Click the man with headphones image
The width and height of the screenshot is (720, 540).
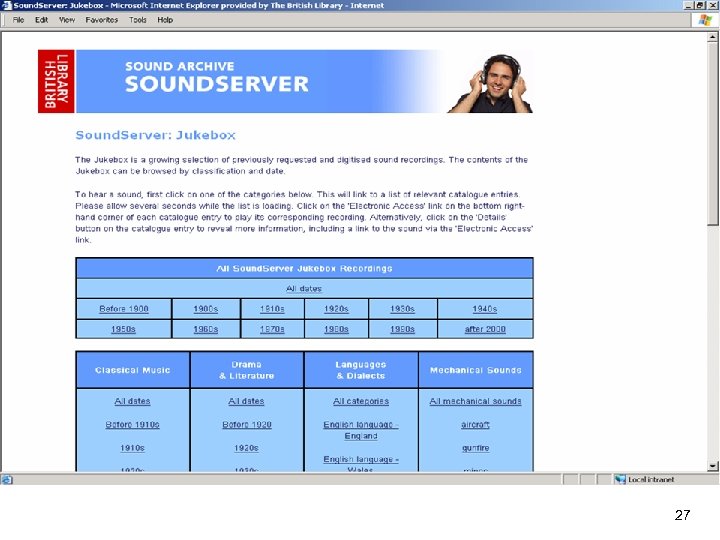(x=491, y=83)
